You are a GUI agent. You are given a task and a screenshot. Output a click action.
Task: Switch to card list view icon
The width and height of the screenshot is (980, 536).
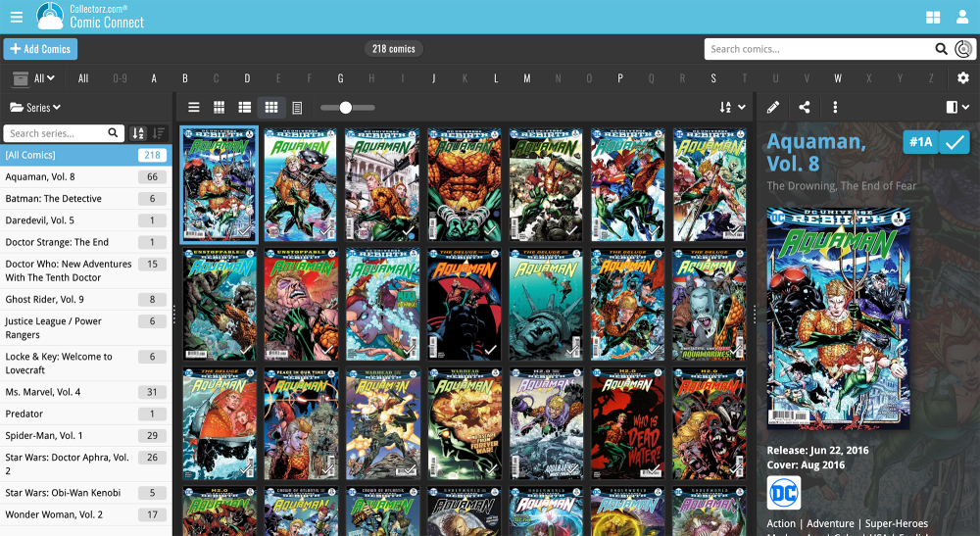[x=245, y=108]
